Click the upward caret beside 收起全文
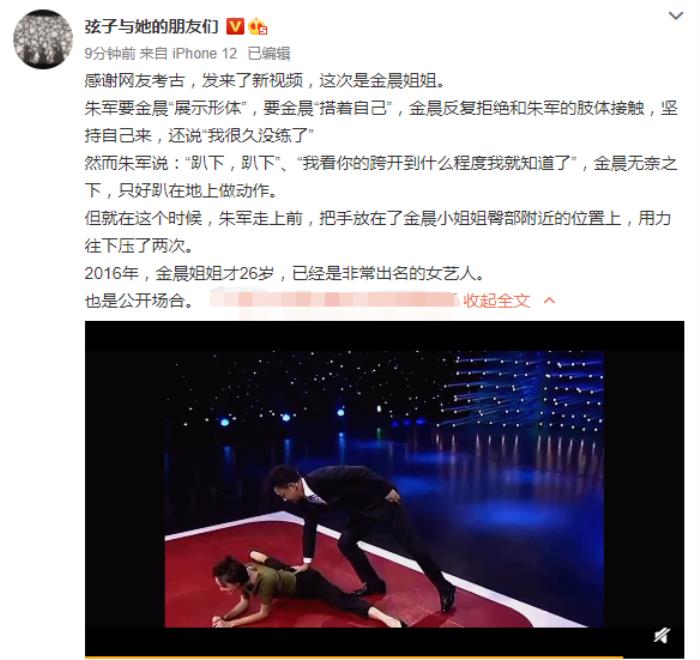 tap(549, 300)
